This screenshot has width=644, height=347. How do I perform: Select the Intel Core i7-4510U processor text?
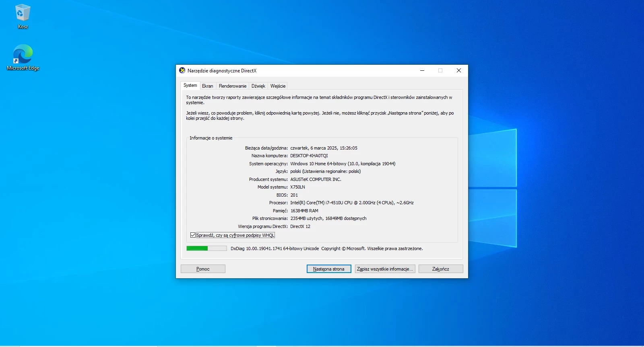click(x=352, y=203)
